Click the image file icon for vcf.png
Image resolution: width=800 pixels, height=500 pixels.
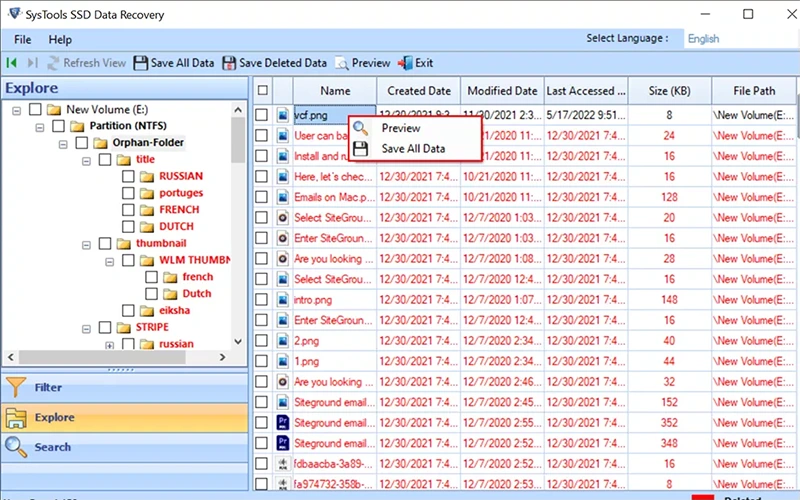(283, 115)
